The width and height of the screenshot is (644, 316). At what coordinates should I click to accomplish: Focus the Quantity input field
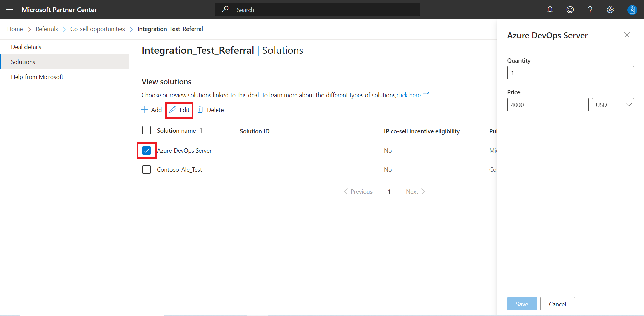tap(571, 73)
